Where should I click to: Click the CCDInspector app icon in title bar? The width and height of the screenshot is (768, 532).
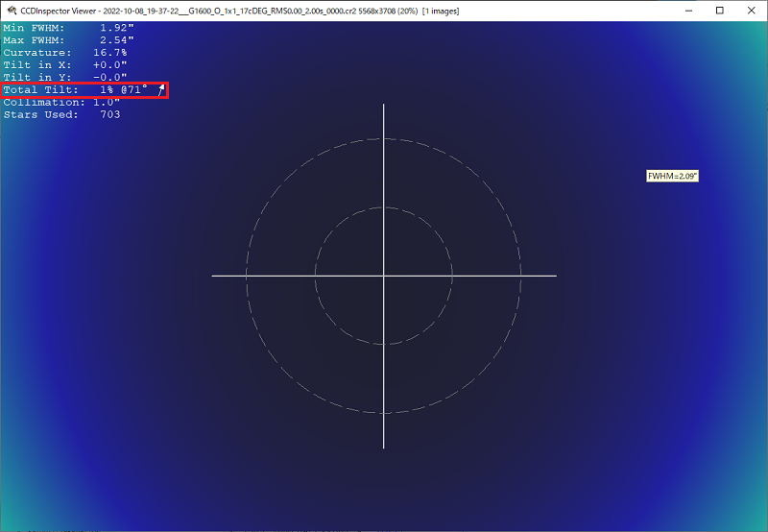click(x=12, y=11)
